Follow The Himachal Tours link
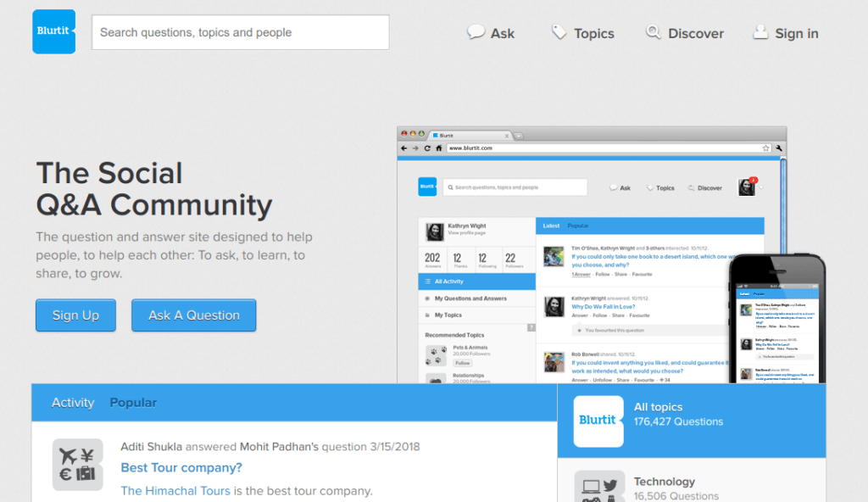Image resolution: width=868 pixels, height=502 pixels. pos(176,490)
